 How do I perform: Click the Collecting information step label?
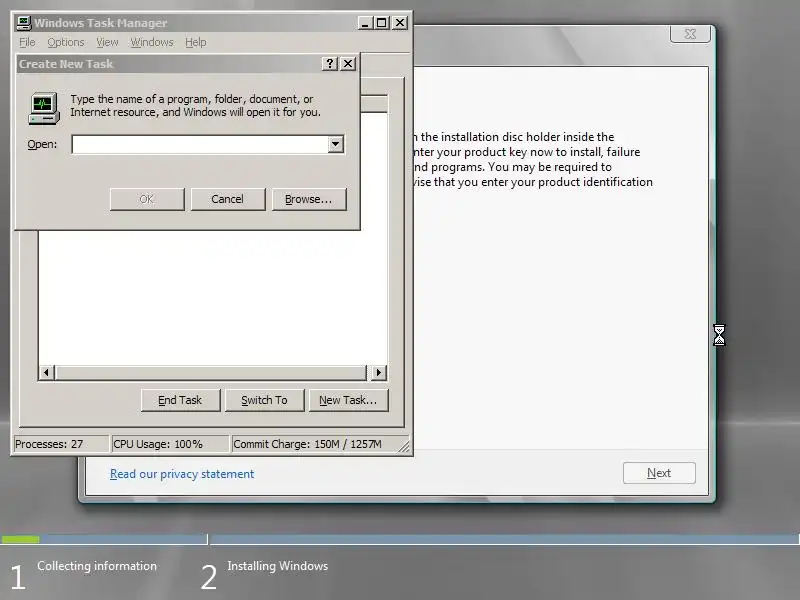pos(97,566)
